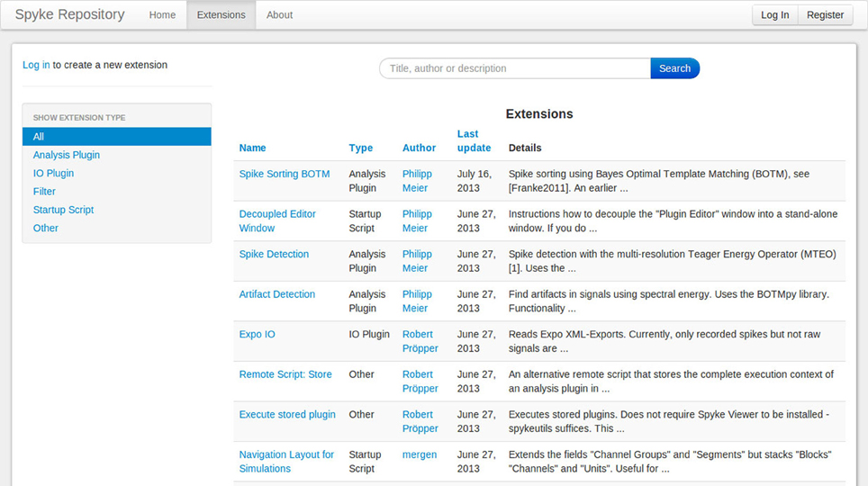Show only Filter extensions

(x=44, y=192)
